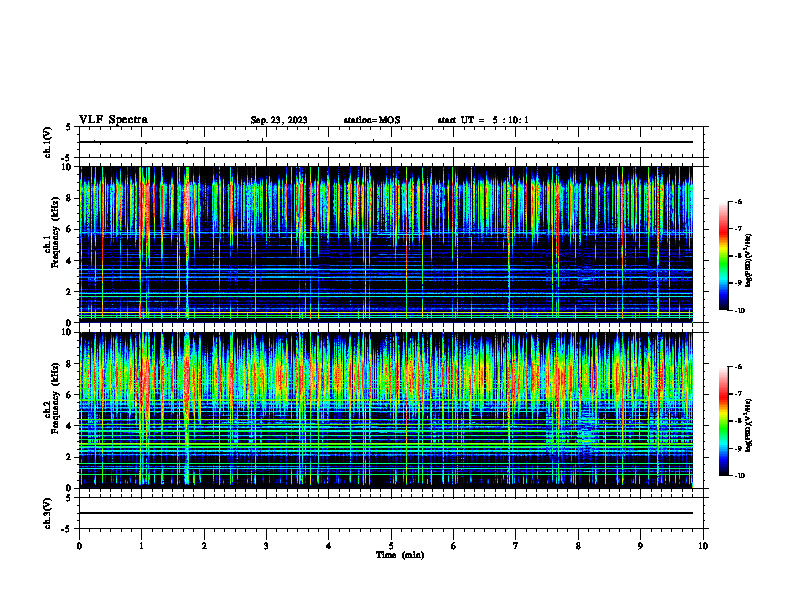This screenshot has width=792, height=612.
Task: Click the ch.1 color bar units label
Action: pos(749,261)
